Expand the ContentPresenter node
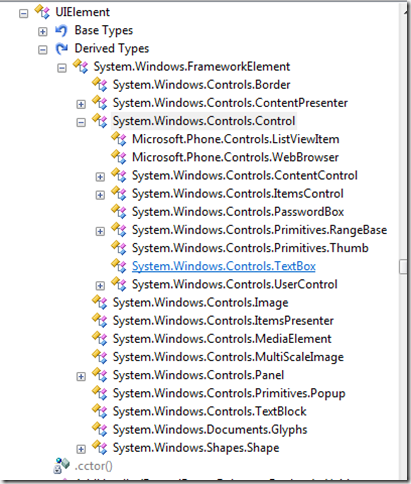 [81, 104]
